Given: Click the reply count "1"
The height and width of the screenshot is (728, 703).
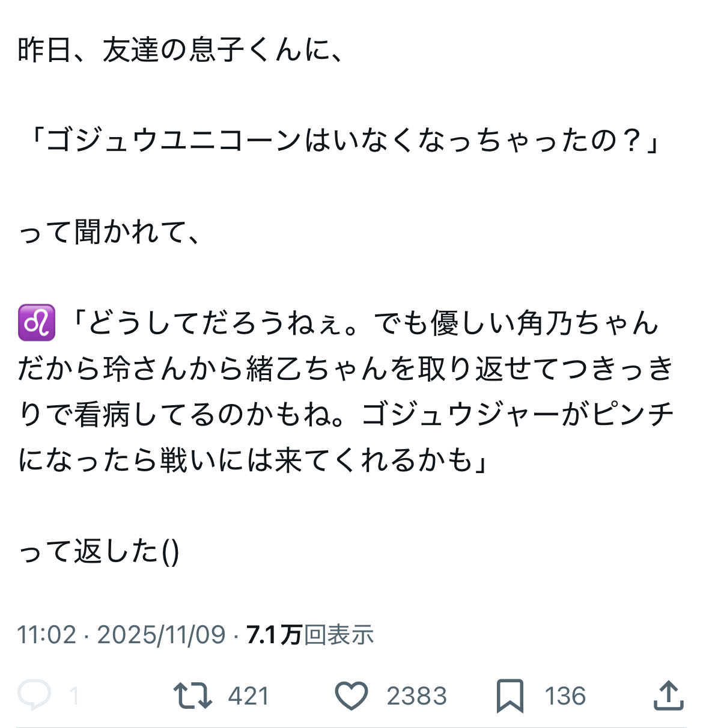Looking at the screenshot, I should [75, 696].
